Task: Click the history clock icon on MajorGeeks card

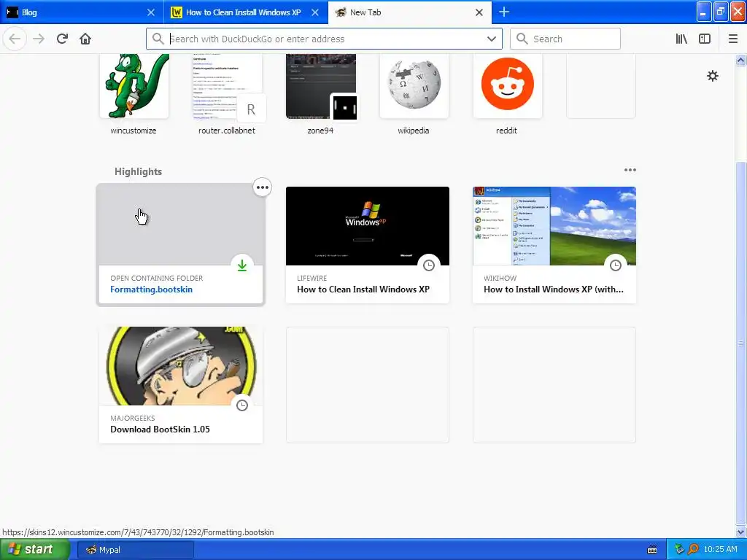Action: [x=242, y=405]
